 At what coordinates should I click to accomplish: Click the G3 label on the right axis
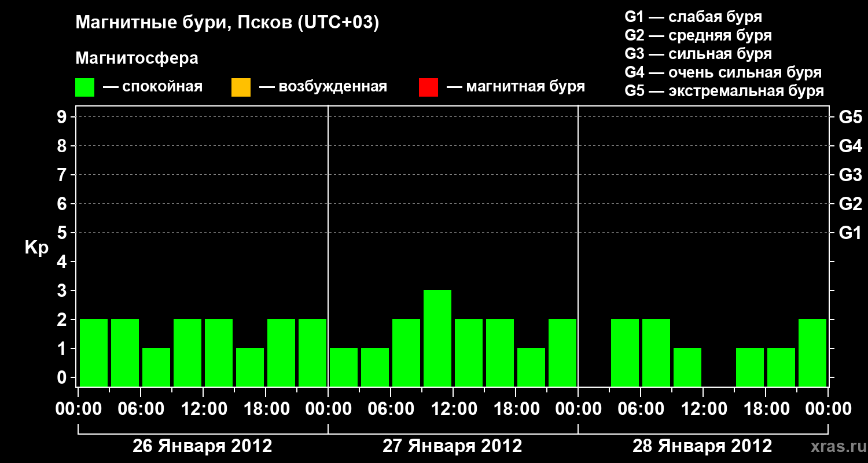tap(850, 175)
